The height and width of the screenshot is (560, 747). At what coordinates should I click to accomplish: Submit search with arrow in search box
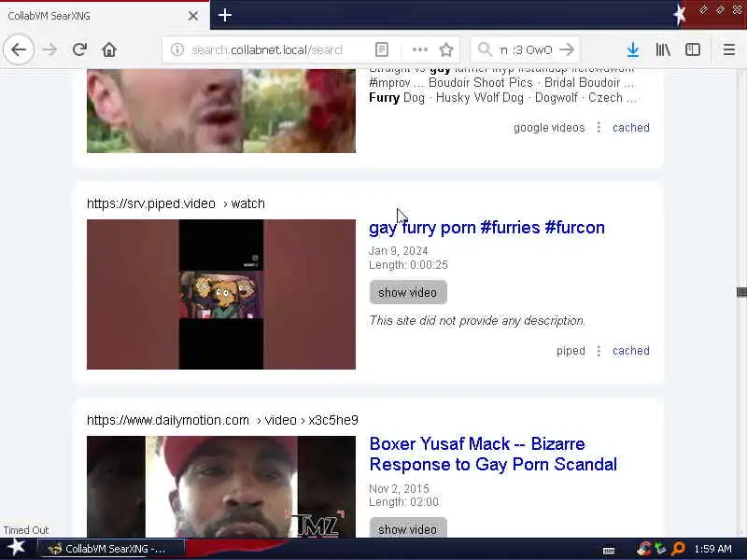click(x=567, y=49)
